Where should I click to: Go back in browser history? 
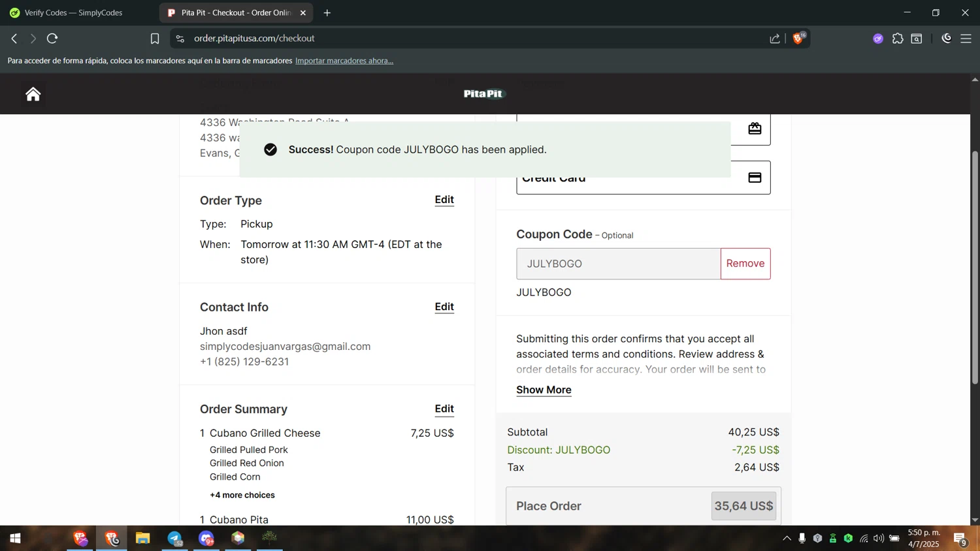click(14, 39)
